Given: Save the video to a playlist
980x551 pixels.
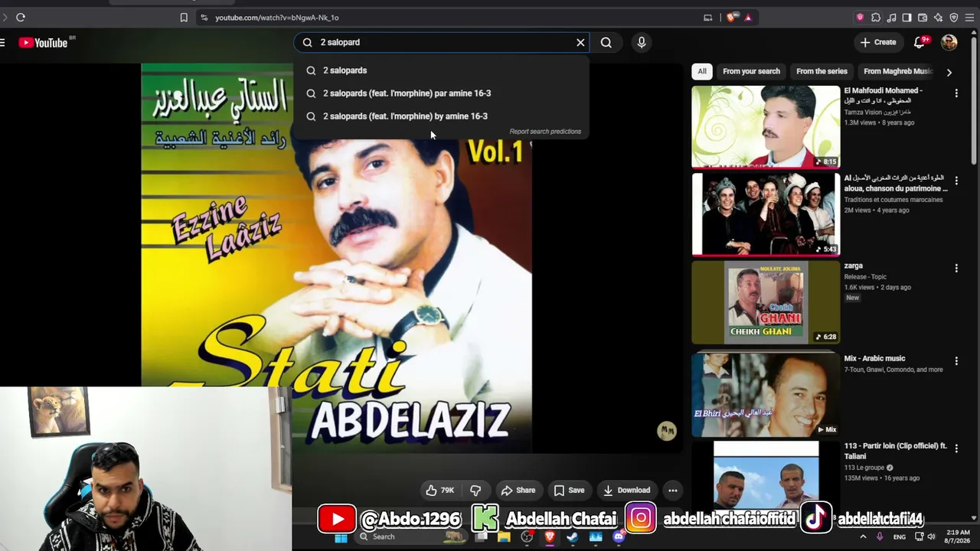Looking at the screenshot, I should (569, 491).
